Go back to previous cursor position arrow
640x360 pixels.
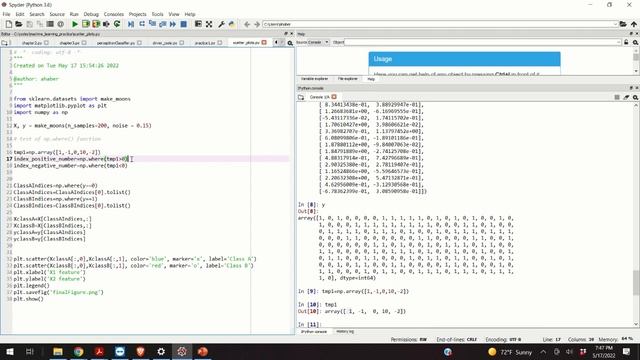click(247, 24)
